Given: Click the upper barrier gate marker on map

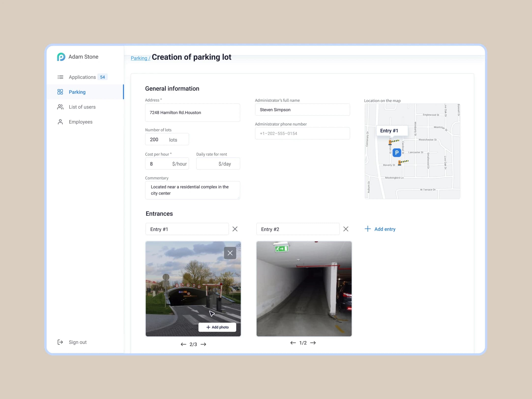Looking at the screenshot, I should coord(393,142).
